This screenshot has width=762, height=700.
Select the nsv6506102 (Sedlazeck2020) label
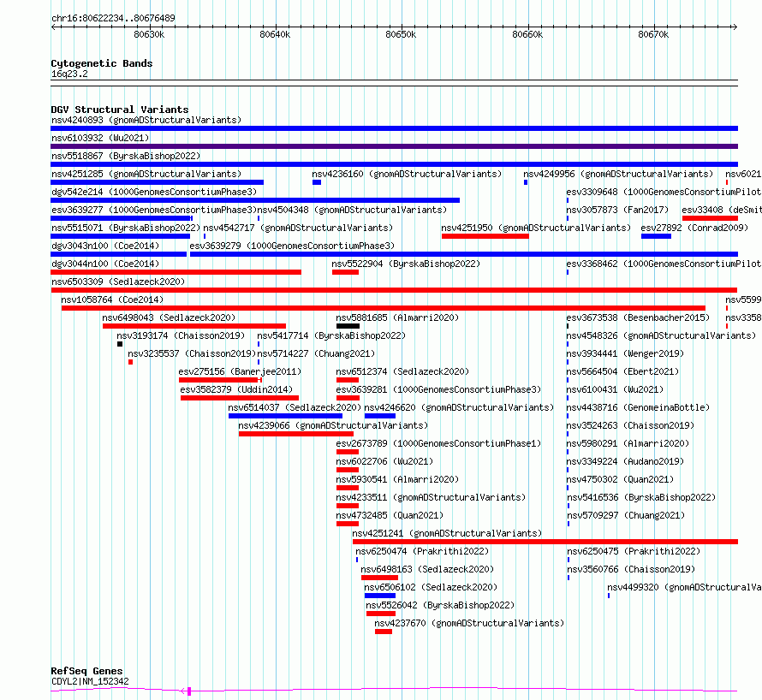click(x=431, y=587)
